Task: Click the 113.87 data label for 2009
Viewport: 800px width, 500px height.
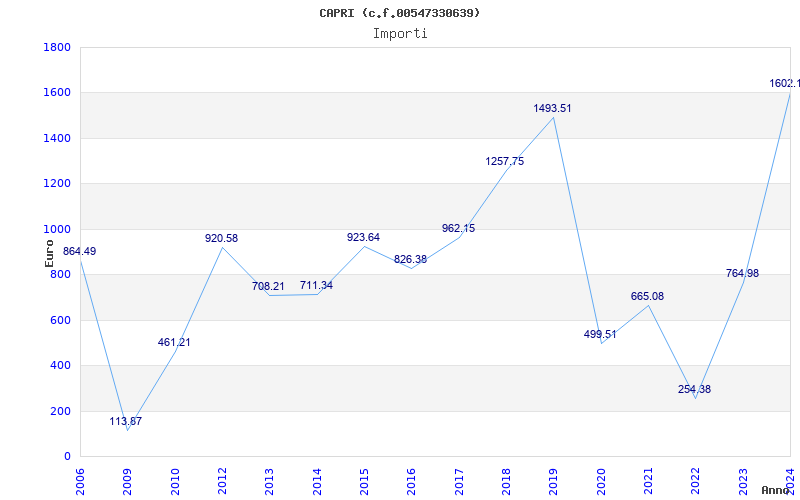Action: (x=126, y=421)
